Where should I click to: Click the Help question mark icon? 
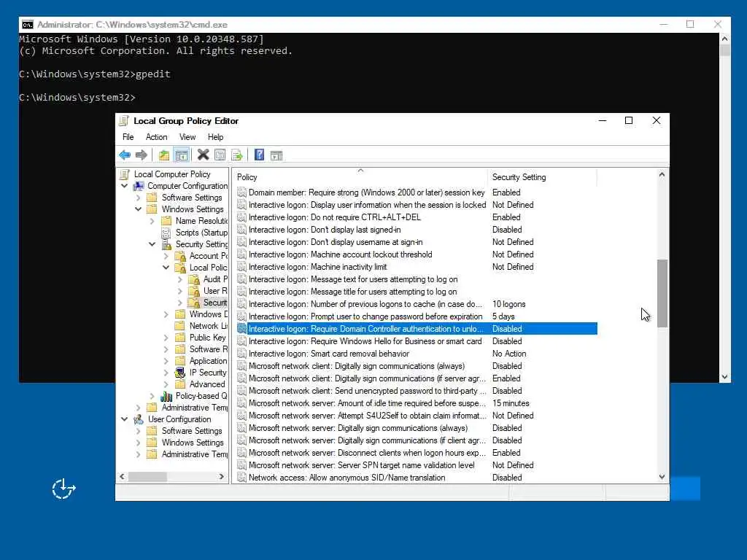[259, 155]
